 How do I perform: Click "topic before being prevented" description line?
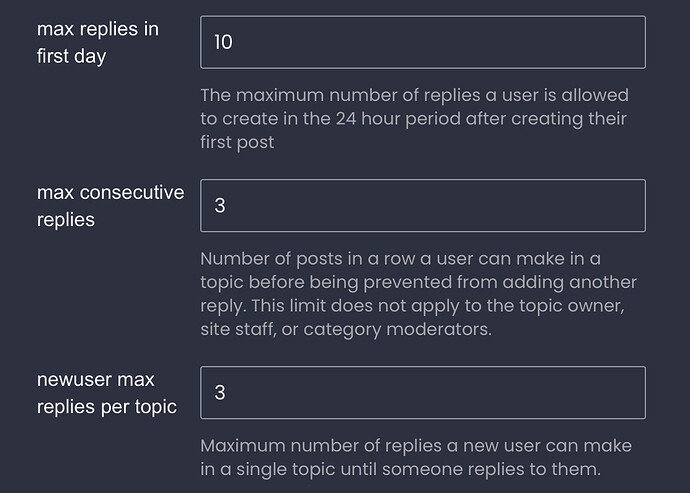418,282
